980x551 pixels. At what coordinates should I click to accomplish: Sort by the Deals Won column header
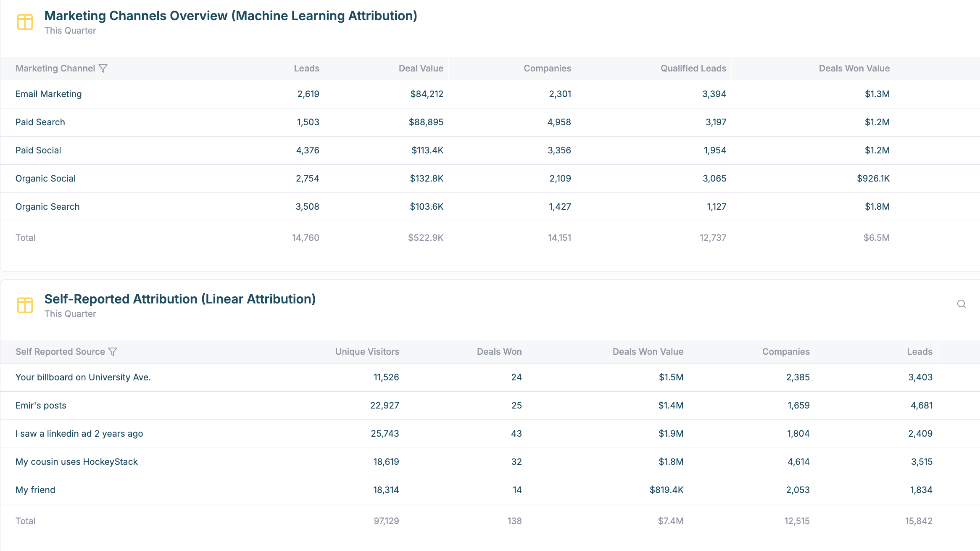pyautogui.click(x=499, y=352)
